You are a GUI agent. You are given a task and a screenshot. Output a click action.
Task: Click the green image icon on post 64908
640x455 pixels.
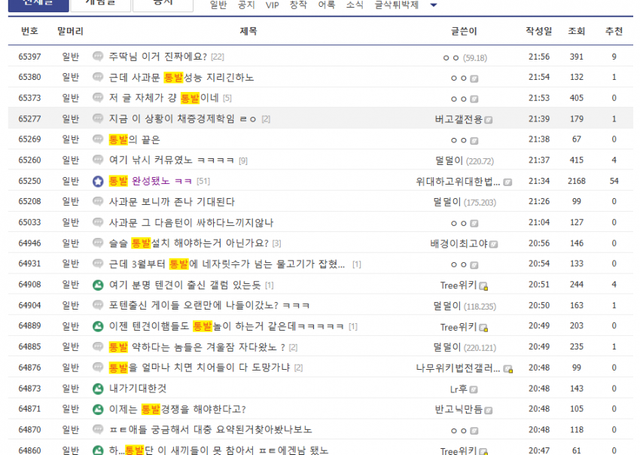point(98,285)
